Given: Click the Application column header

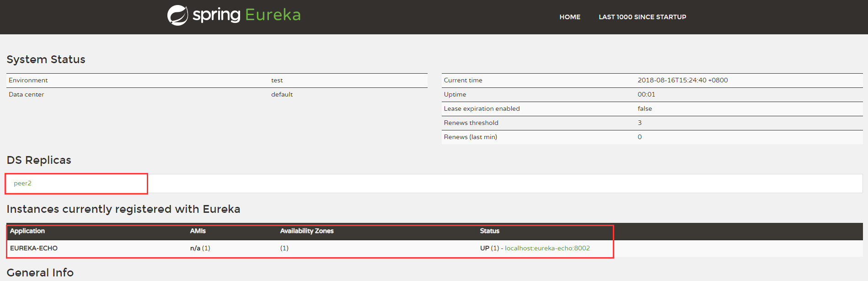Looking at the screenshot, I should pos(27,231).
